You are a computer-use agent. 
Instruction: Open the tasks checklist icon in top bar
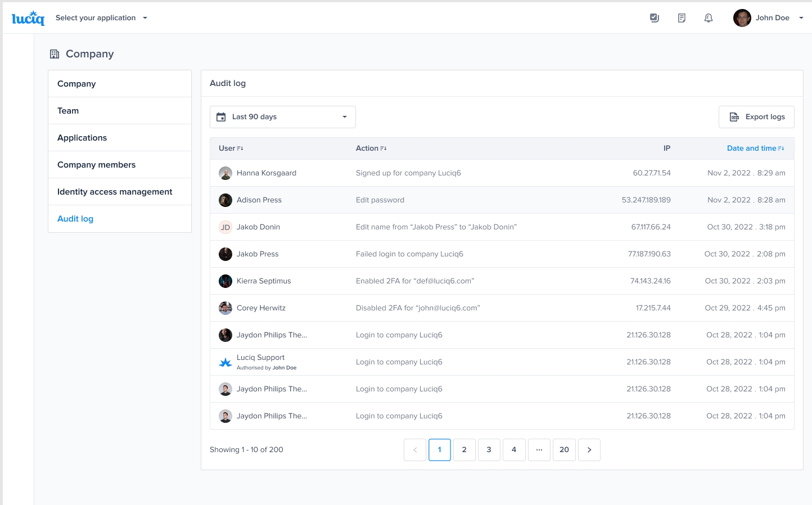tap(654, 17)
